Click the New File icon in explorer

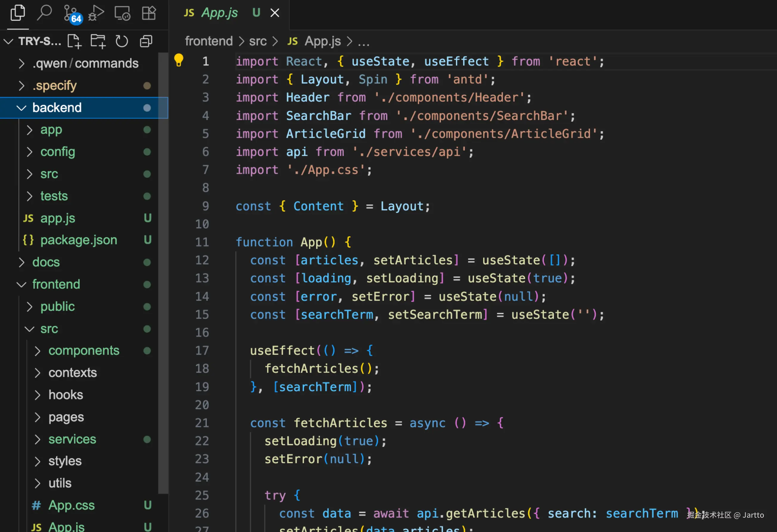point(74,41)
